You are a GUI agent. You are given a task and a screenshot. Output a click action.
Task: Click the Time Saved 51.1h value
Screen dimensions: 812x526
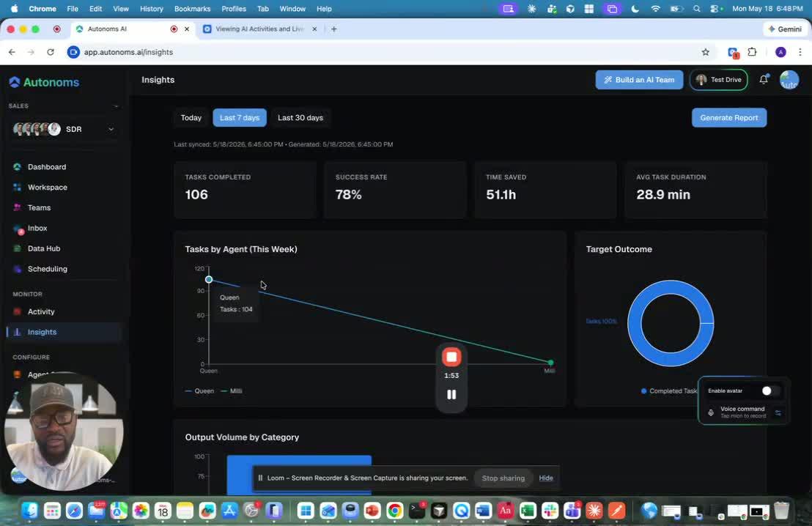pyautogui.click(x=501, y=195)
